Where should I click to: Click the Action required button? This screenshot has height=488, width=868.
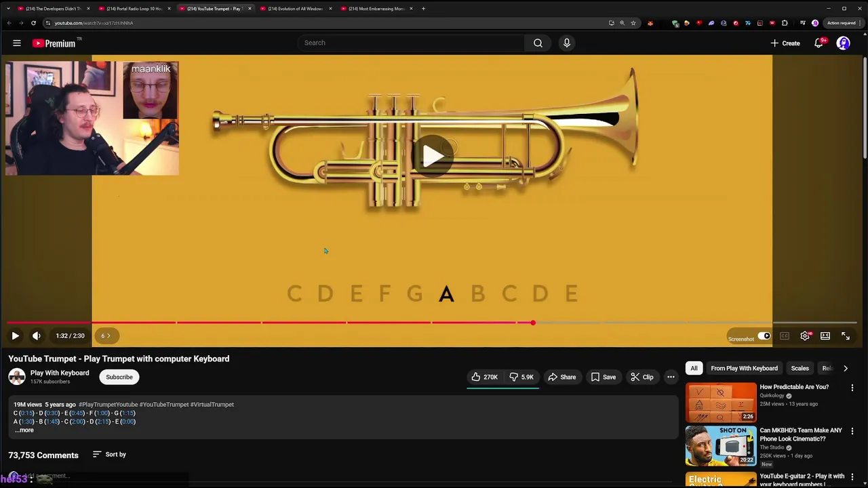(x=842, y=23)
